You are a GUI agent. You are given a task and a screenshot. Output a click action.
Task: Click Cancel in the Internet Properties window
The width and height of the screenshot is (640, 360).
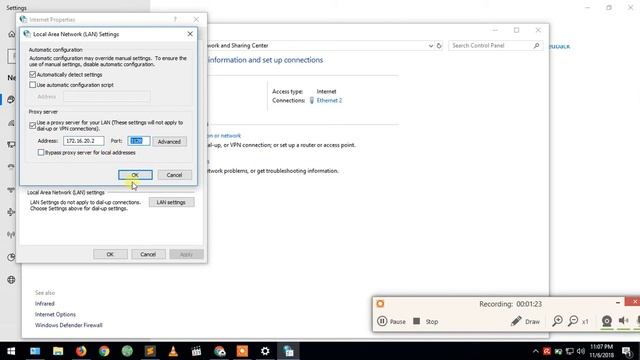click(x=148, y=254)
